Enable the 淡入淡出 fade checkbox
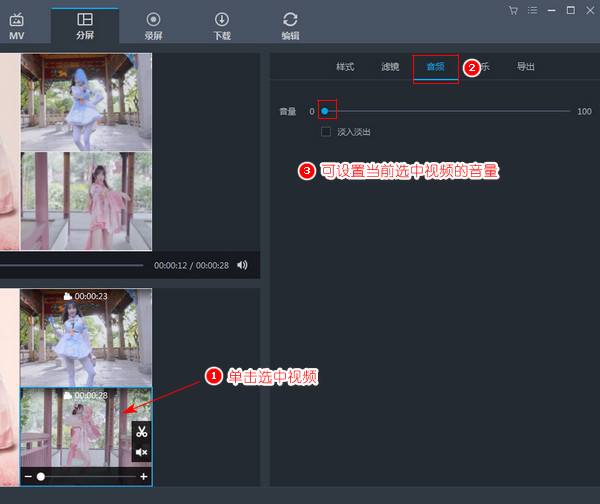The height and width of the screenshot is (504, 600). click(326, 132)
